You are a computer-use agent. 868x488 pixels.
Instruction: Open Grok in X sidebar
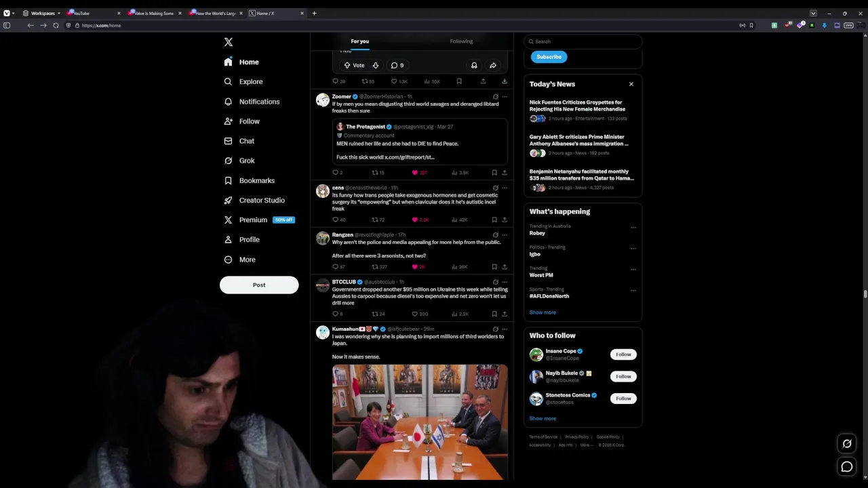pos(239,161)
